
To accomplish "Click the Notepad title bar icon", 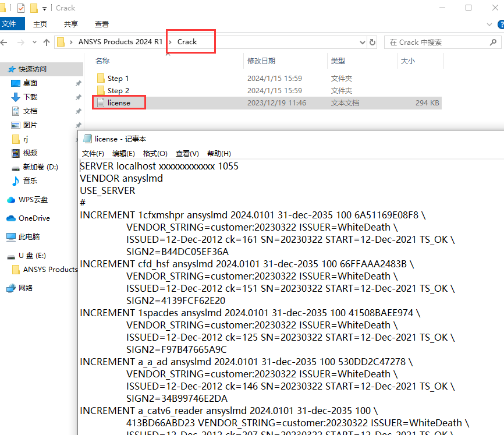I will (87, 139).
